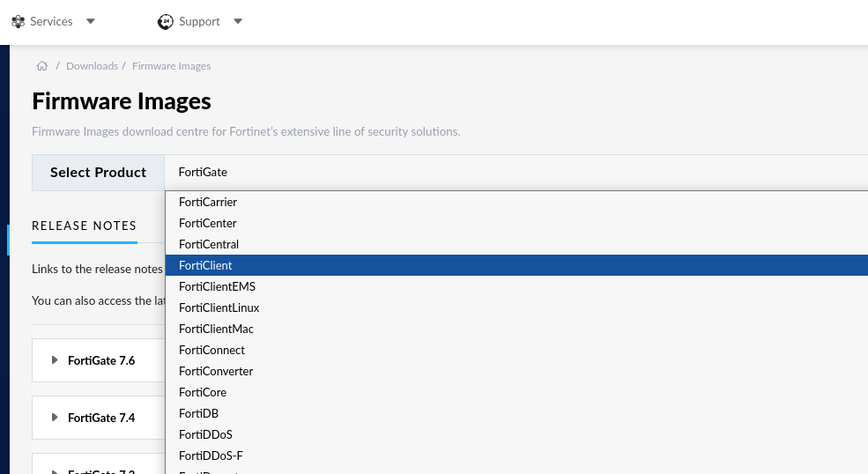This screenshot has height=474, width=868.
Task: Expand the FortiGate 7.4 section
Action: point(55,418)
